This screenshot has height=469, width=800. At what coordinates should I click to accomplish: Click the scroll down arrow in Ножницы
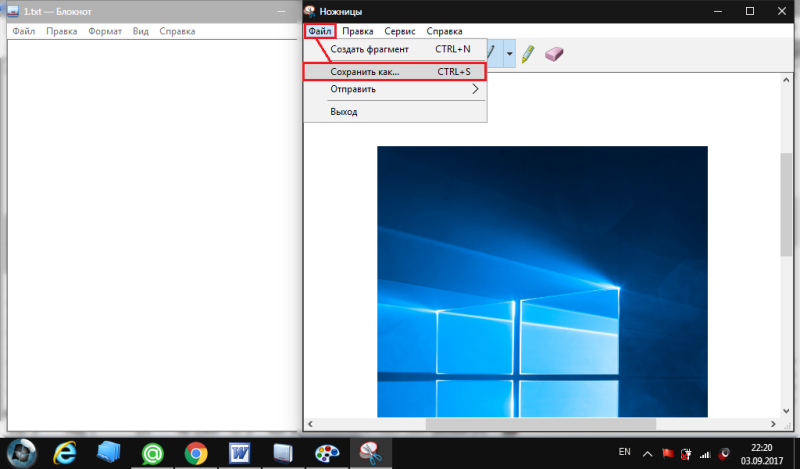(x=786, y=411)
